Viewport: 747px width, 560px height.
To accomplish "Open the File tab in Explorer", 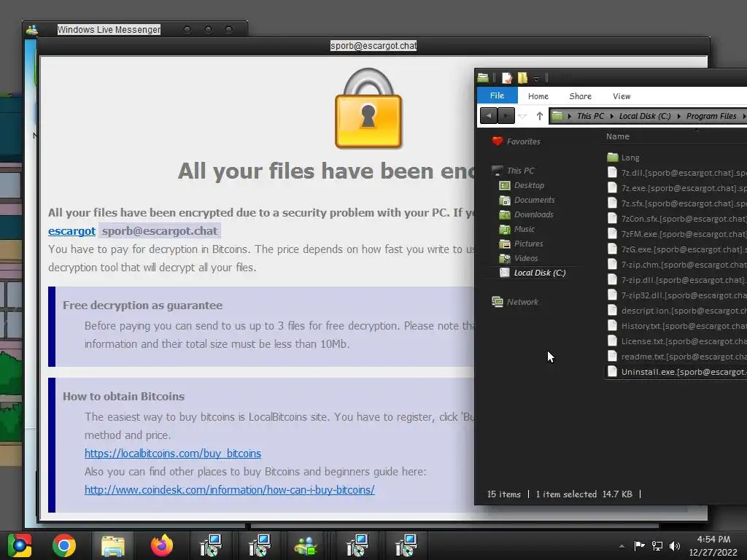I will (497, 96).
